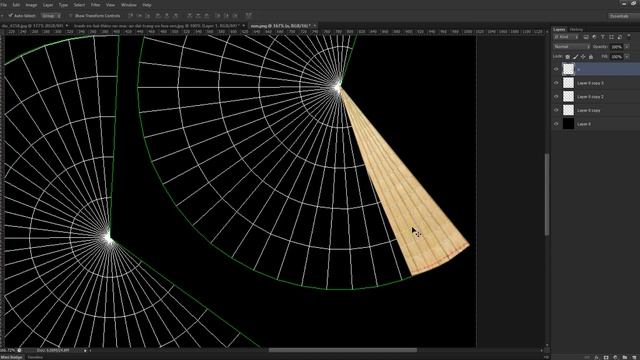Toggle the Auto-Select checkbox
640x360 pixels.
(11, 16)
